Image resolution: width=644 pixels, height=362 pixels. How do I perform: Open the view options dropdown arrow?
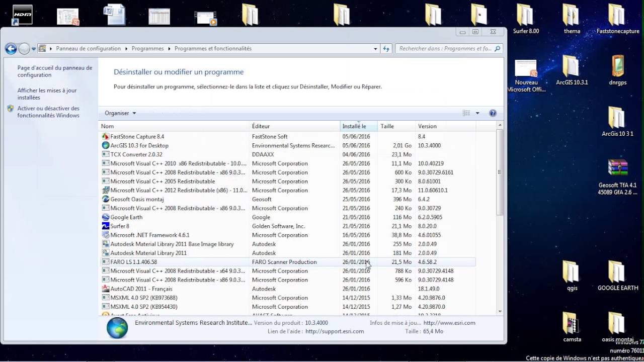(x=477, y=113)
